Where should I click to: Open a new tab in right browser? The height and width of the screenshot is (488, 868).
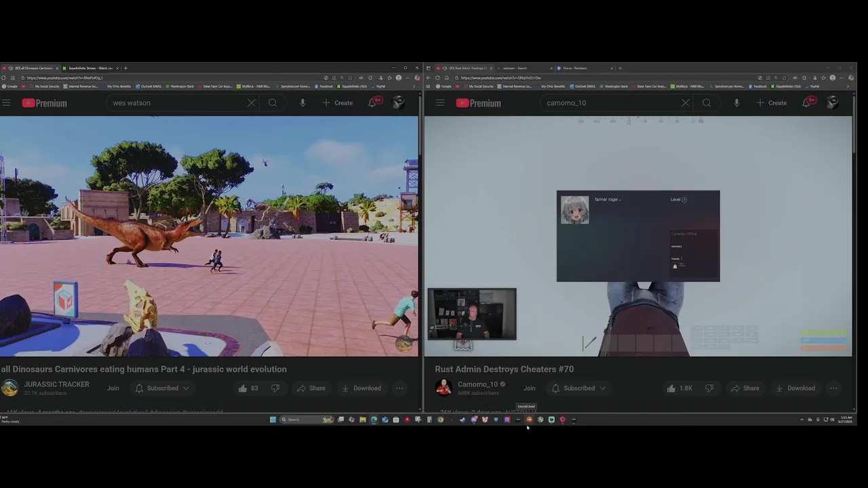point(620,68)
